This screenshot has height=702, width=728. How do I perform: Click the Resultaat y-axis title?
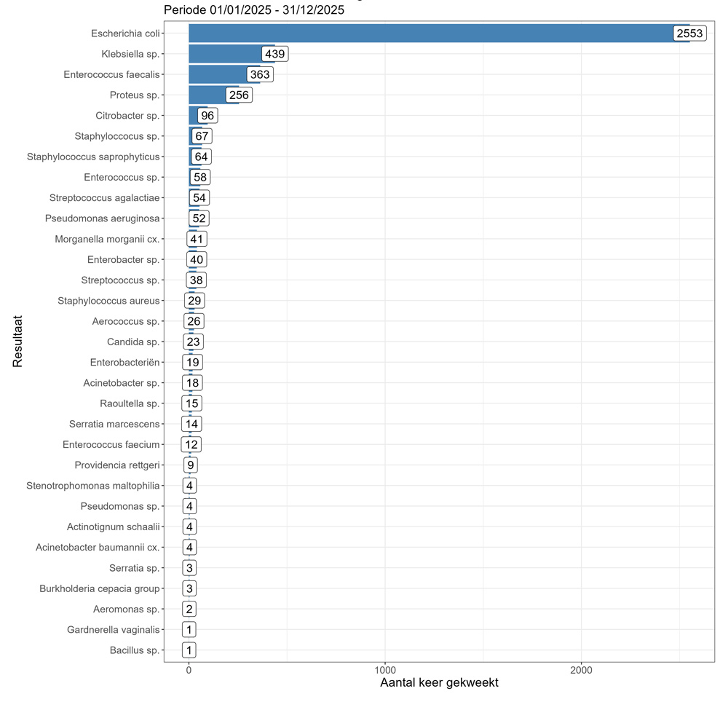tap(18, 341)
